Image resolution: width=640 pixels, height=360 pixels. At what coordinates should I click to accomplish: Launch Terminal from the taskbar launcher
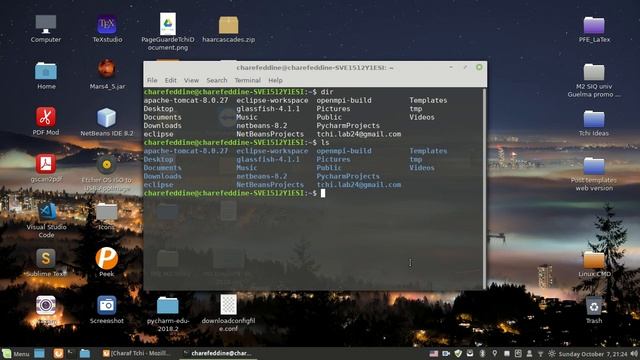[71, 353]
